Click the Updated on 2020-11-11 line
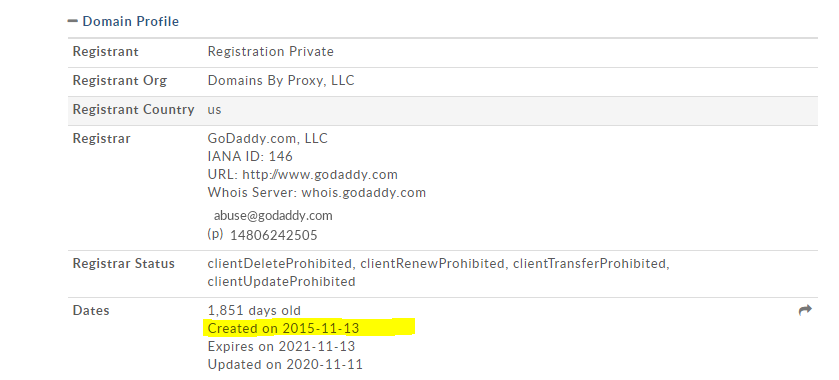839x380 pixels. click(x=285, y=364)
